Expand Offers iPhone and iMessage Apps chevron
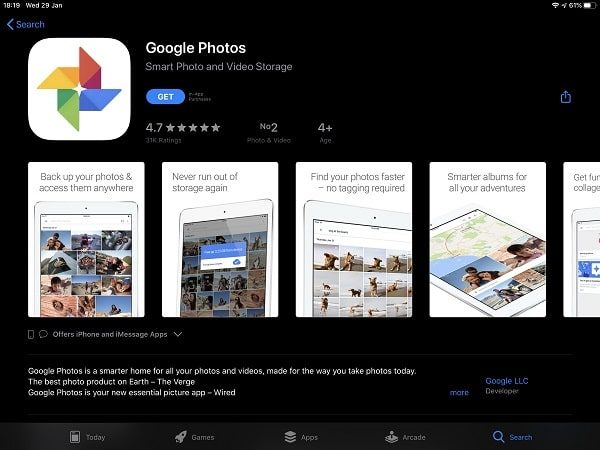 (x=178, y=334)
